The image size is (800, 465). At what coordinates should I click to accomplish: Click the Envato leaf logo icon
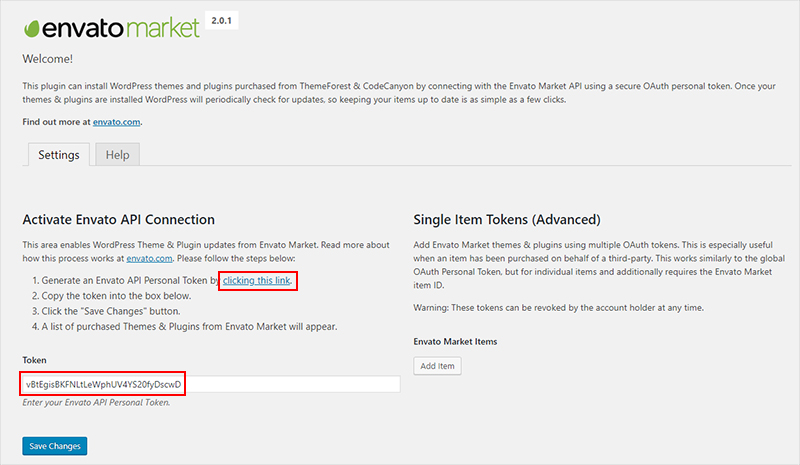click(x=31, y=29)
